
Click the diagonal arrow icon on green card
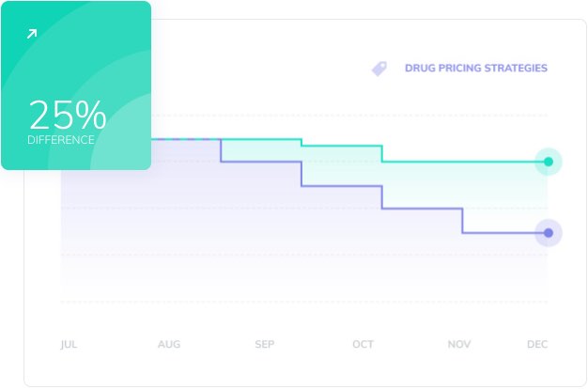point(32,34)
